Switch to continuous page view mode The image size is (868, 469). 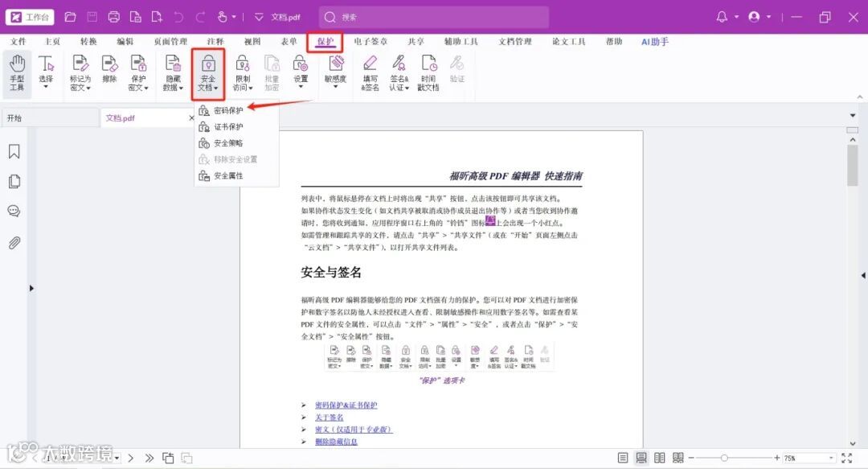click(641, 458)
